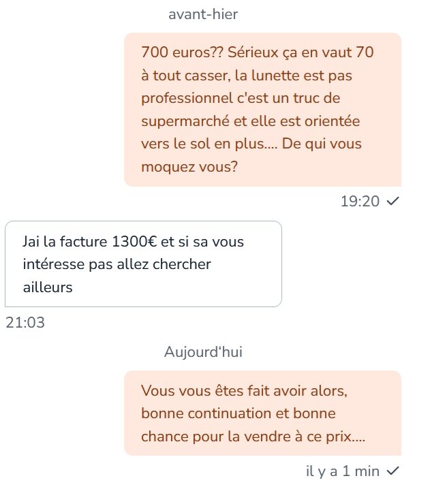This screenshot has height=504, width=434.
Task: Click the 19:20 timestamp
Action: 360,201
